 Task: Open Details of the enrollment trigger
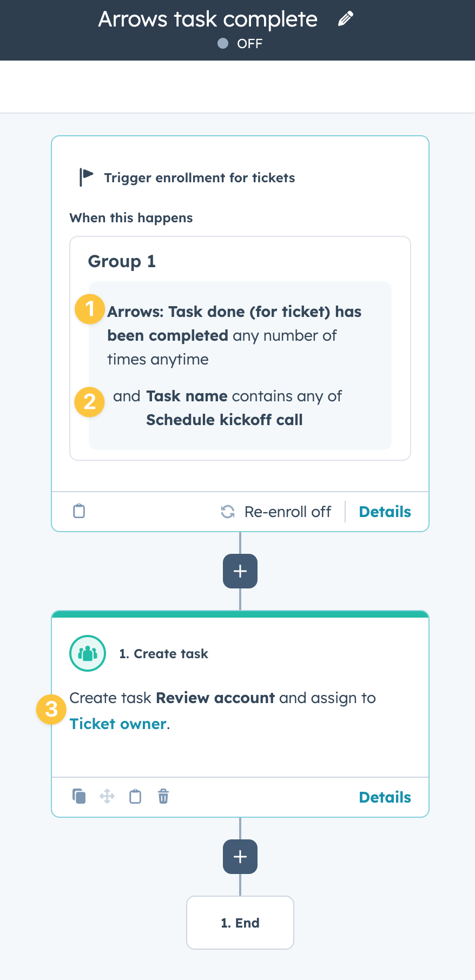tap(385, 512)
